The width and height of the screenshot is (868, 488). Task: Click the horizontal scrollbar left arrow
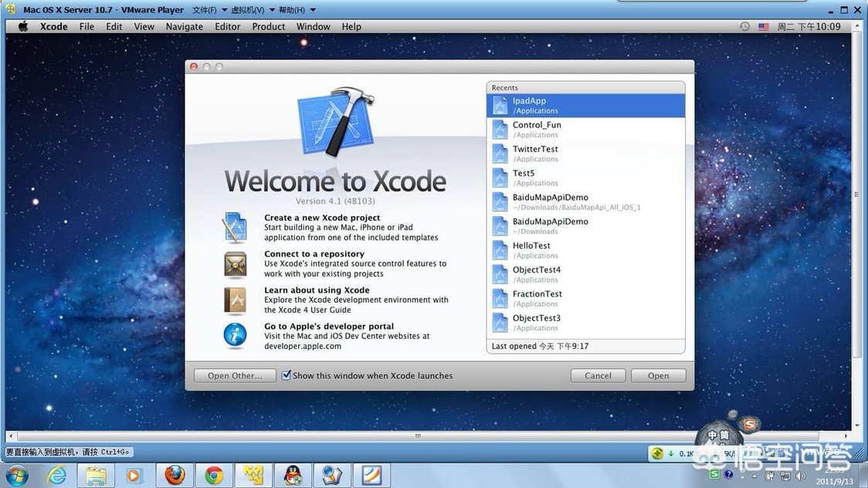click(x=11, y=436)
